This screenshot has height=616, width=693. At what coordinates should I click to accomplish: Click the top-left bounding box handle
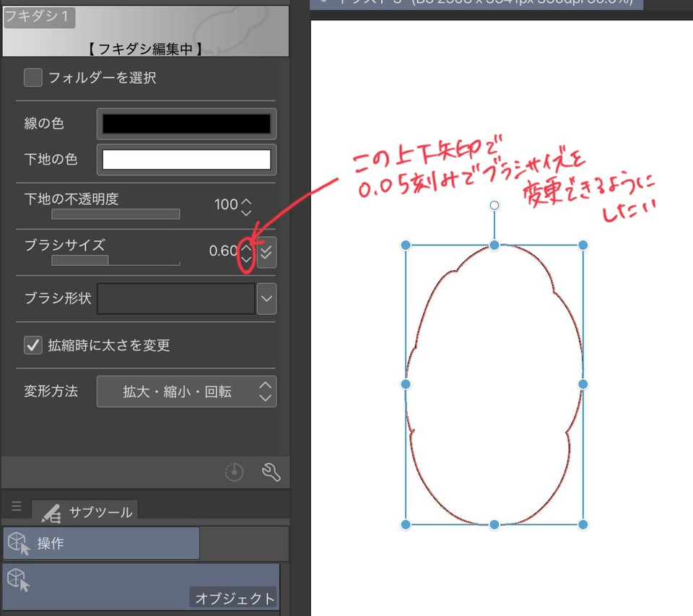(x=406, y=246)
